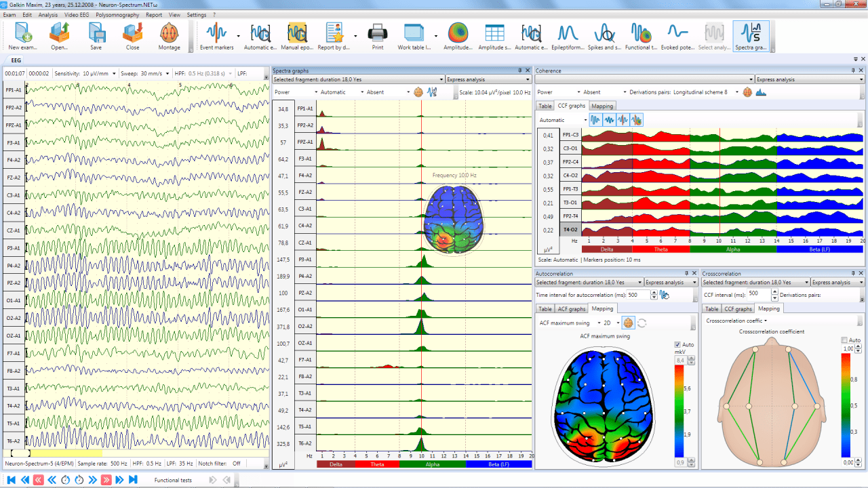This screenshot has width=868, height=488.
Task: Enable the Auto checkbox in Autocorrelation mapping
Action: click(676, 344)
